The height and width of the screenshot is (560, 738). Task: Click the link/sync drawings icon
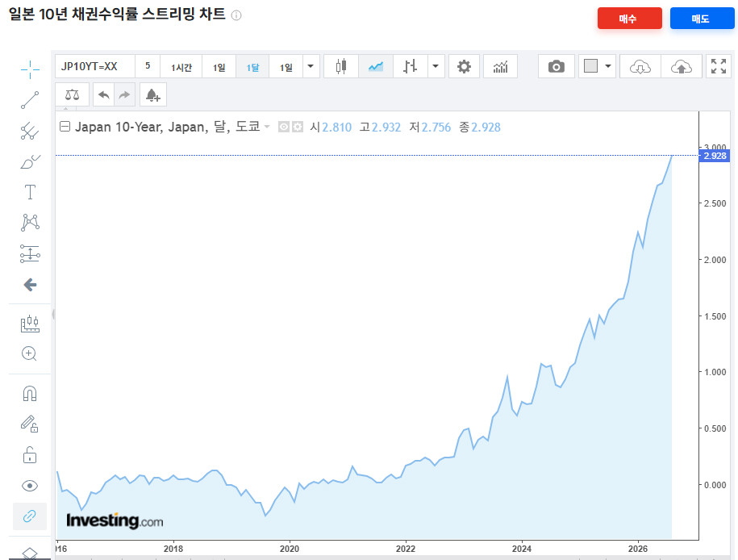pos(30,516)
